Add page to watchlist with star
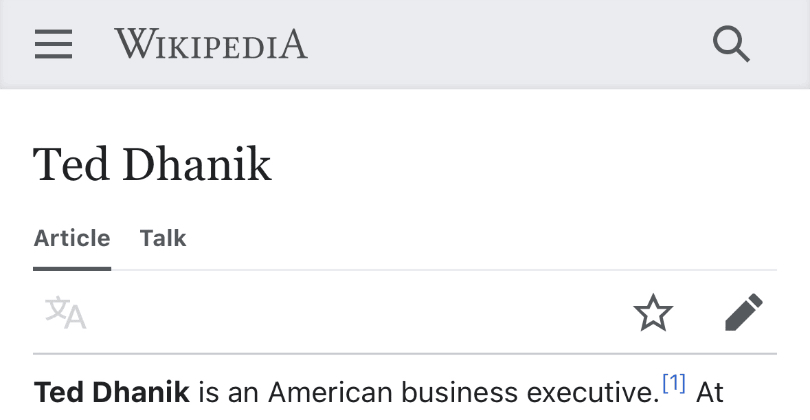This screenshot has height=420, width=810. [x=653, y=313]
